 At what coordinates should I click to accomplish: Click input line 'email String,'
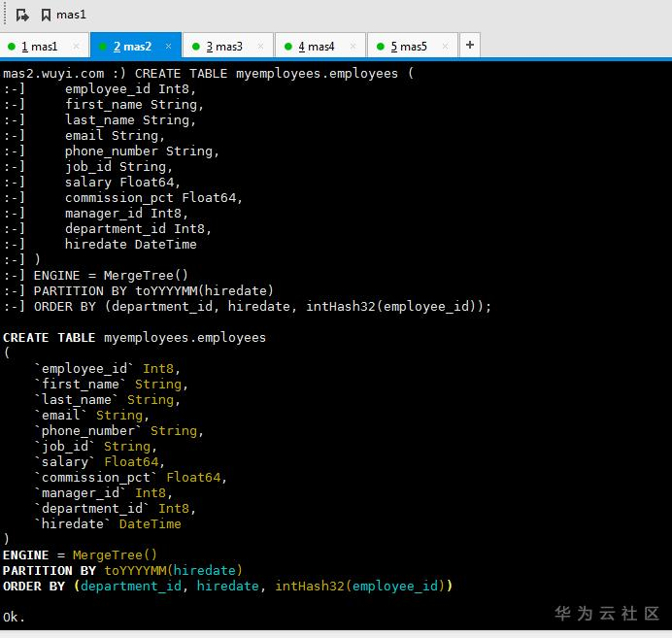click(115, 135)
